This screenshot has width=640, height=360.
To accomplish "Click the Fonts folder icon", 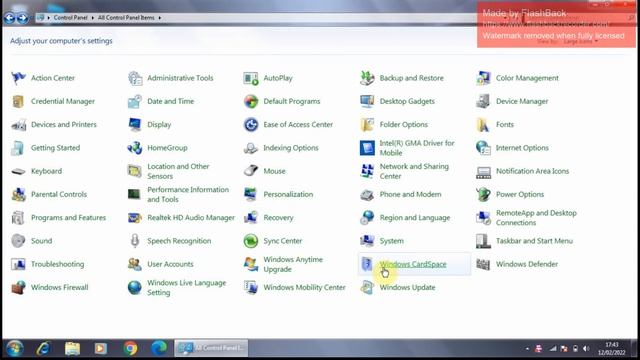I will pos(483,124).
